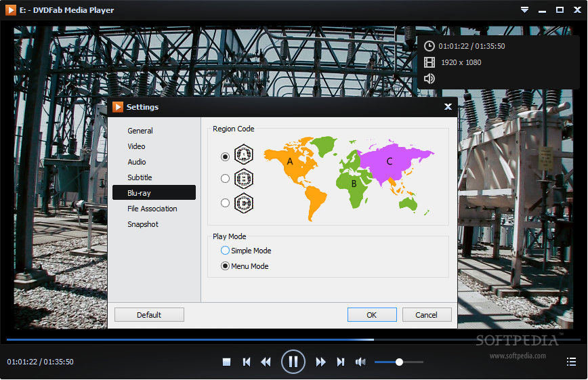Viewport: 588px width, 380px height.
Task: Close the DVDFab Media Player window
Action: 577,10
